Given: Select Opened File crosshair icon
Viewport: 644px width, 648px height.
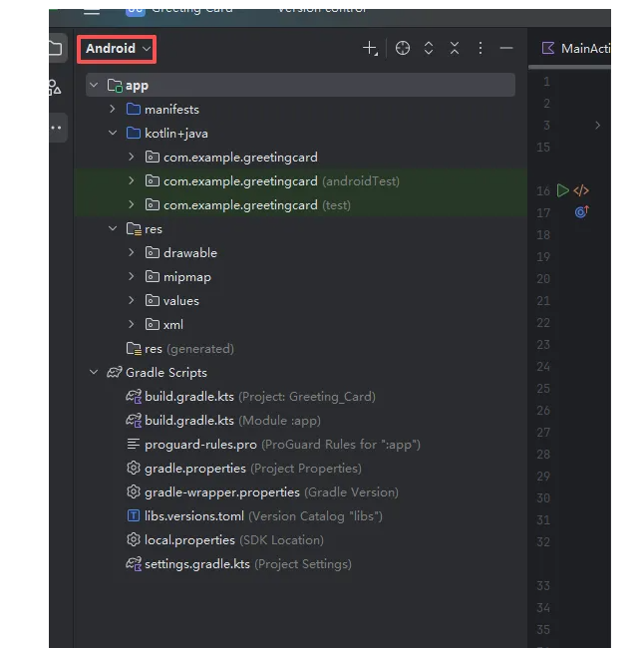Looking at the screenshot, I should tap(402, 49).
